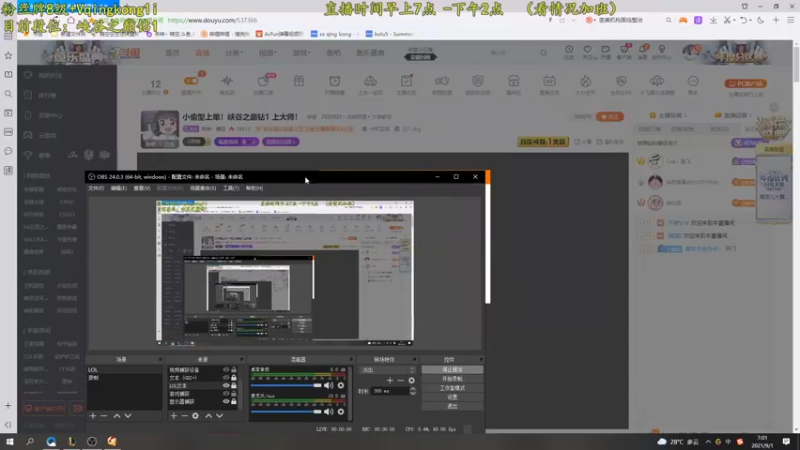
Task: Toggle lock on LOL文本 source
Action: tap(234, 386)
